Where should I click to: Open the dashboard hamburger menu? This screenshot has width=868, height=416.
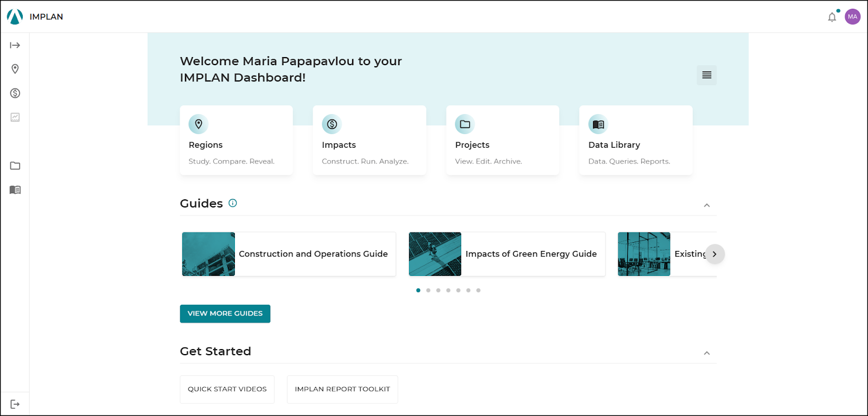(706, 75)
